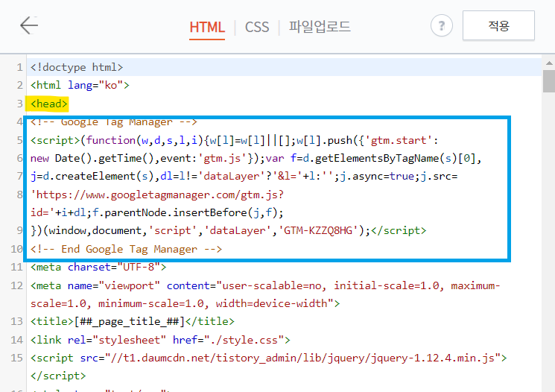Screen dimensions: 555x392
Task: Click the j=d.createElement(s) code line
Action: pos(244,177)
